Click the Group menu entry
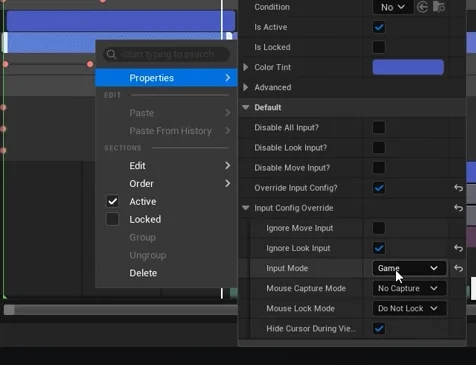This screenshot has width=476, height=365. (166, 237)
